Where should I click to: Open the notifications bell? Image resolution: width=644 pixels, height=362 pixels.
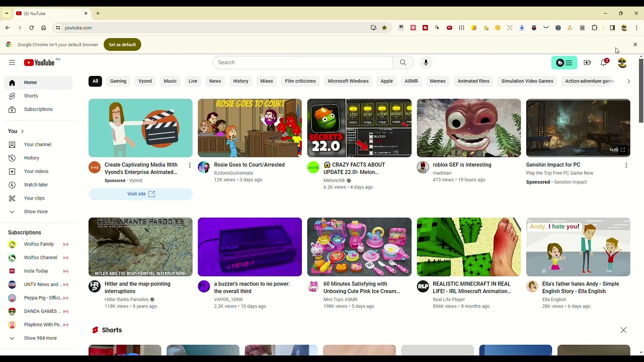(604, 62)
